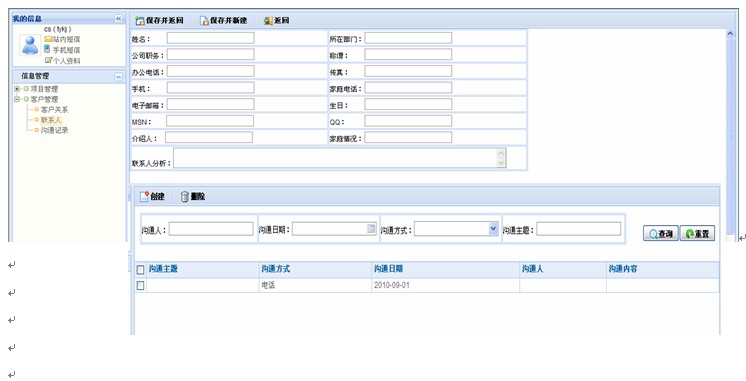746x381 pixels.
Task: Focus the 公司职务 input field
Action: point(210,55)
